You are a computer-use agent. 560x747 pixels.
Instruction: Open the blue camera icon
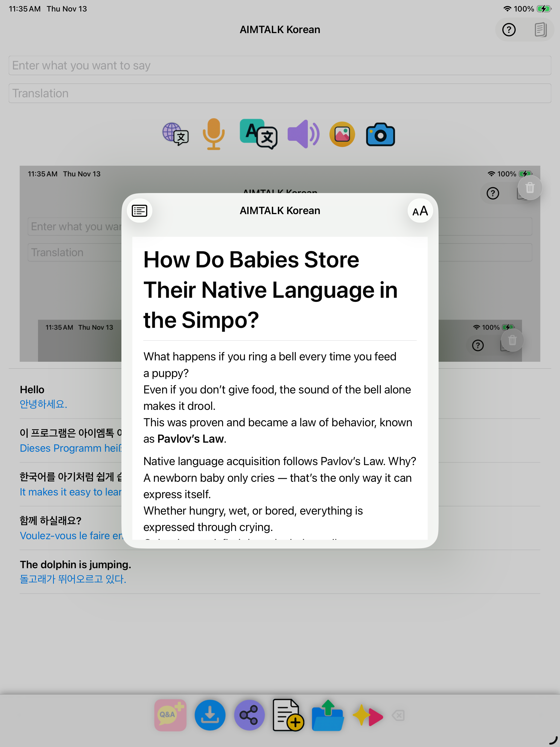click(x=380, y=135)
